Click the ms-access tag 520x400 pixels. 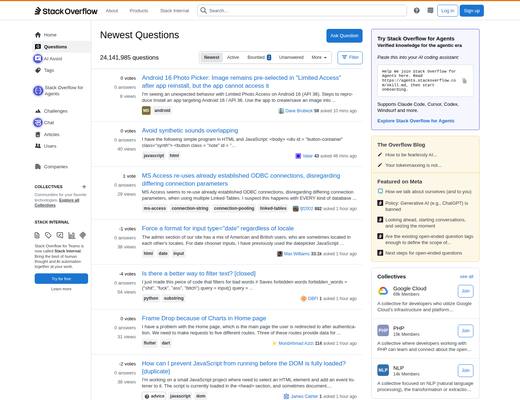(155, 208)
